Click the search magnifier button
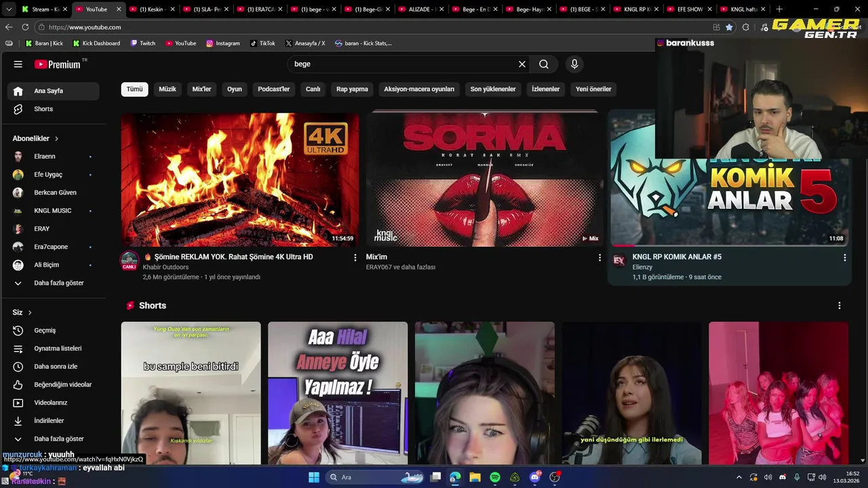 tap(544, 64)
